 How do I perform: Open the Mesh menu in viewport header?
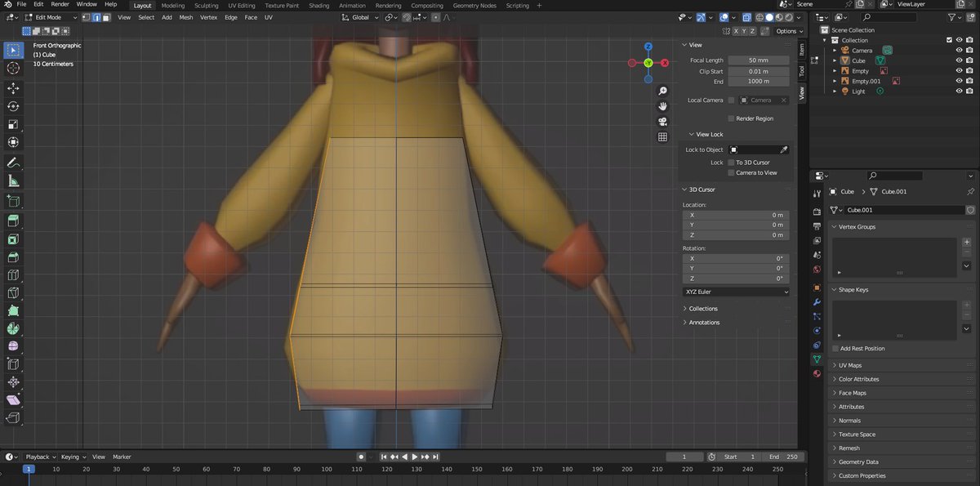tap(186, 17)
